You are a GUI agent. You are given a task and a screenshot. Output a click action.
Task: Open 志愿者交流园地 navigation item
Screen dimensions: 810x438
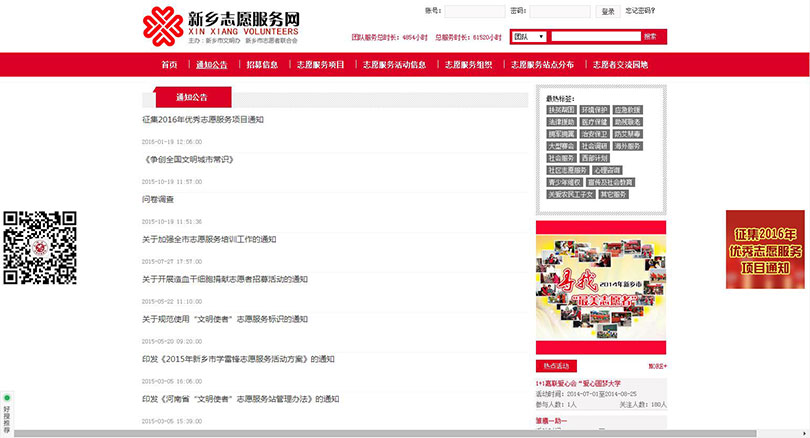(620, 65)
